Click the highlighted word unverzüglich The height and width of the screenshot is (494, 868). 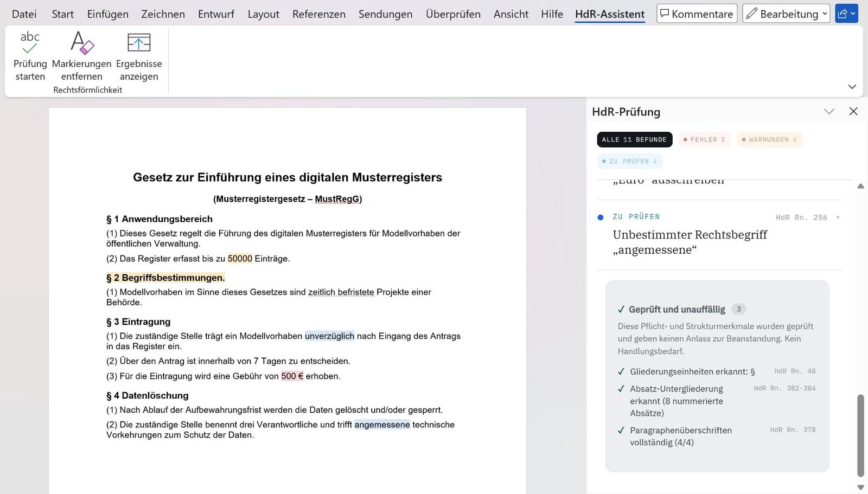coord(329,336)
